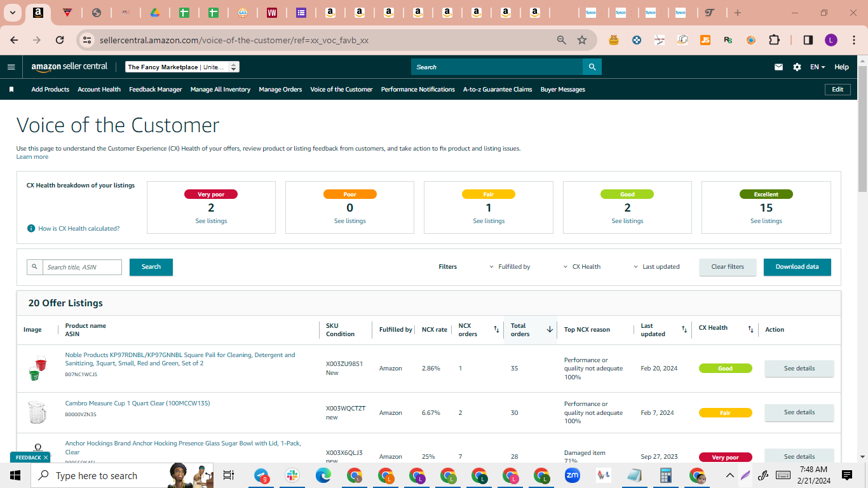Screen dimensions: 868x488
Task: Expand the Fulfilled by filter
Action: coord(510,267)
